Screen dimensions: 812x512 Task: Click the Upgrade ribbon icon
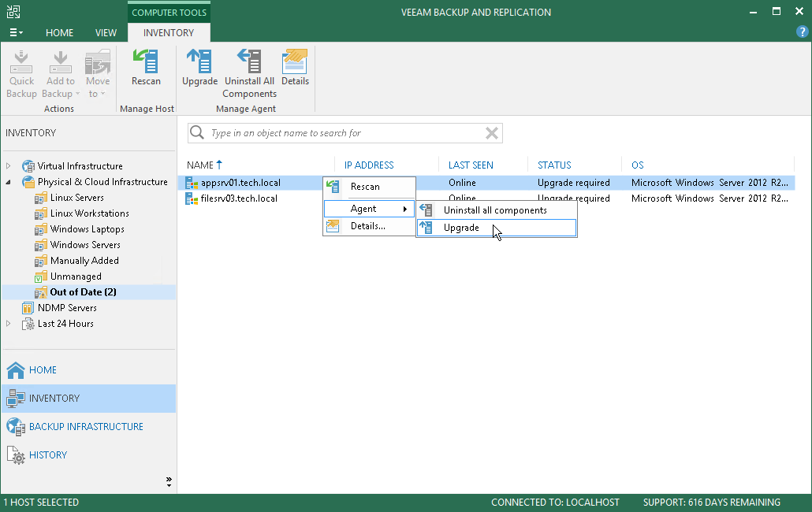point(199,61)
